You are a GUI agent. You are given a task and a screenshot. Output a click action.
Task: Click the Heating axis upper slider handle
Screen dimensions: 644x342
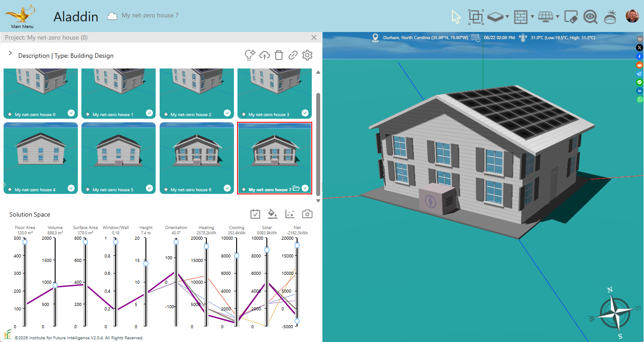[x=206, y=246]
